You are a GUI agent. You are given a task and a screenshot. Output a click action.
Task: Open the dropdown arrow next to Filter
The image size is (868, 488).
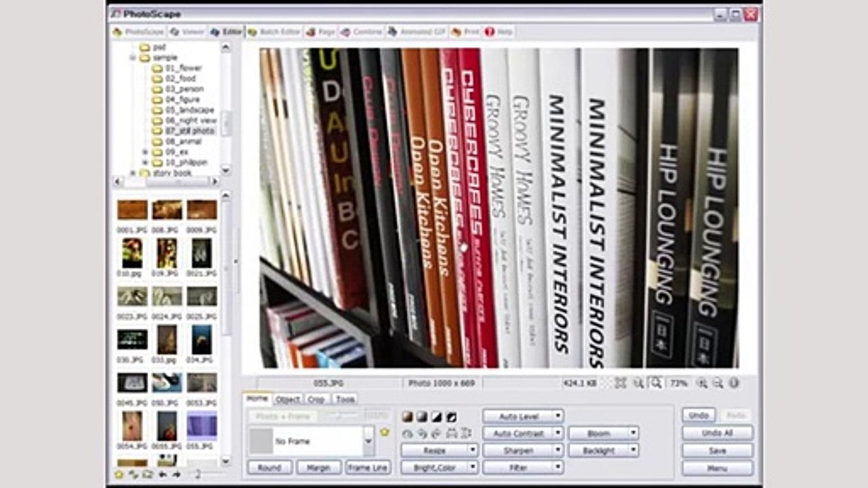click(557, 467)
